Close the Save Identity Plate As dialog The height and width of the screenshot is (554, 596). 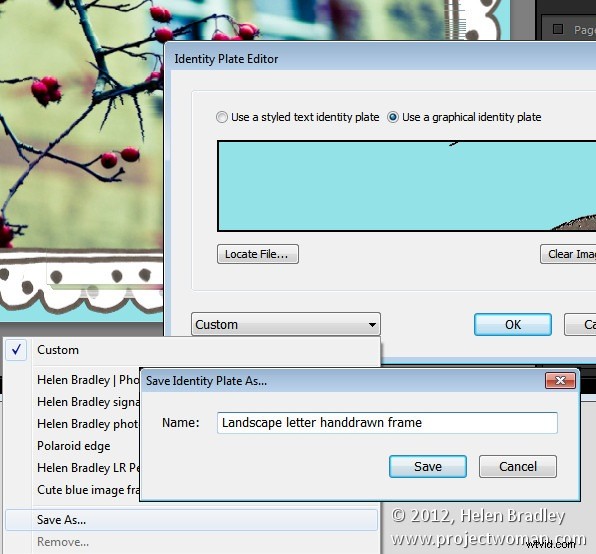click(560, 380)
